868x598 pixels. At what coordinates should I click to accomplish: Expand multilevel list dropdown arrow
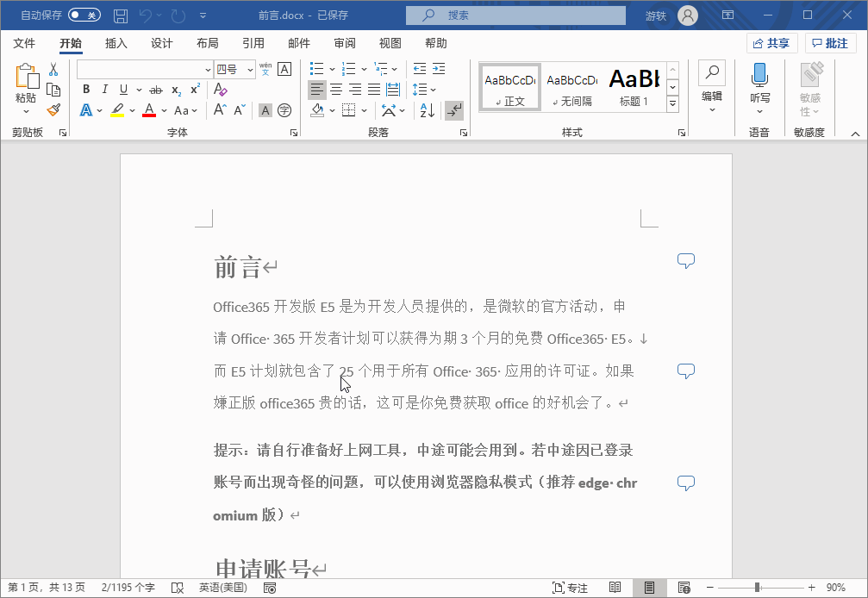pyautogui.click(x=394, y=69)
